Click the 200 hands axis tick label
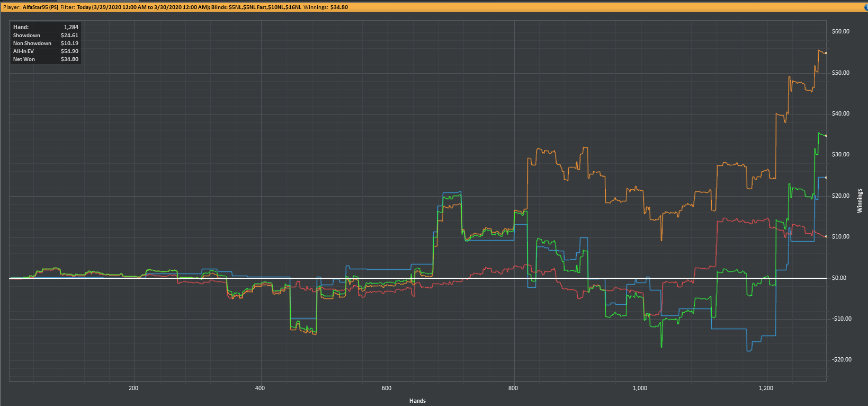This screenshot has width=868, height=406. click(x=133, y=389)
